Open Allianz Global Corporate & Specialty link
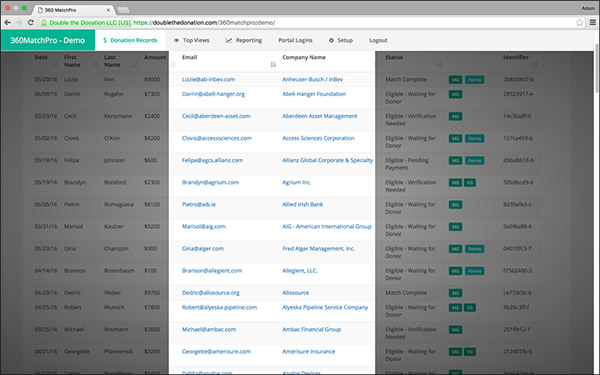 pos(328,160)
